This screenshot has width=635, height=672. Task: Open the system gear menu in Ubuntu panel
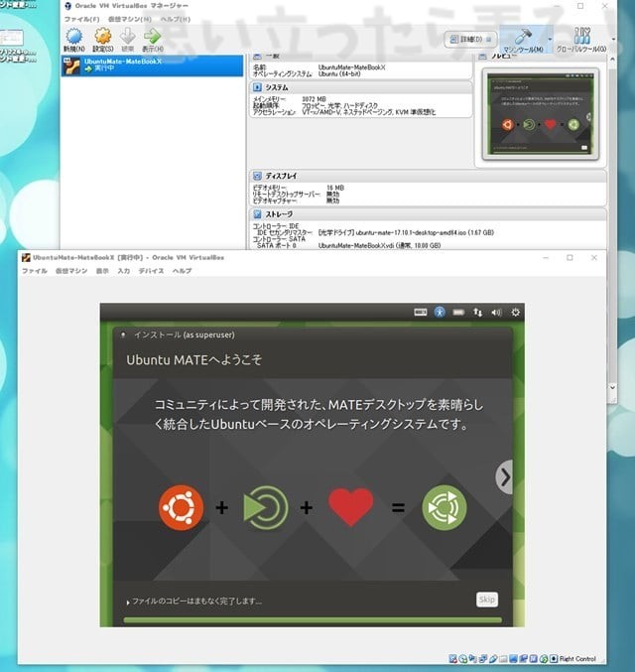coord(516,312)
